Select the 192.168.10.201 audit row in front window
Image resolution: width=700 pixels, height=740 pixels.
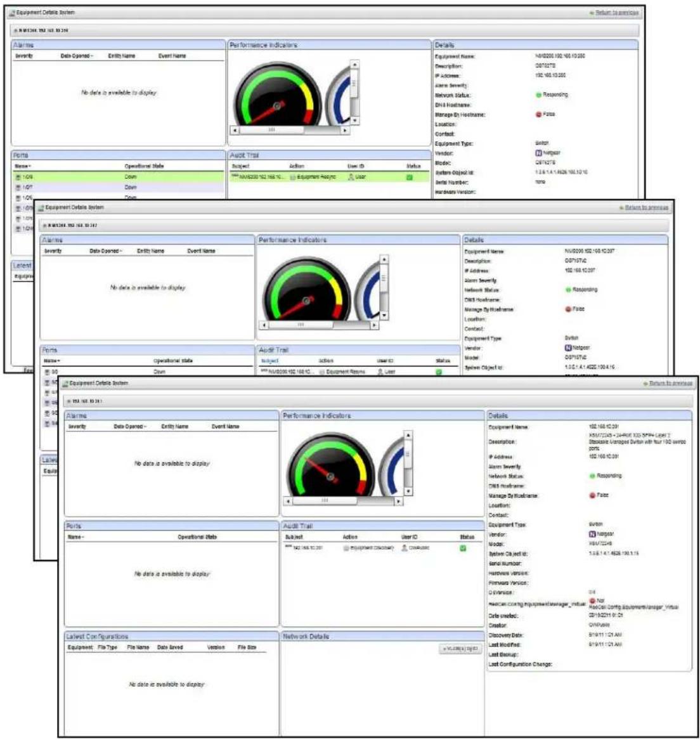click(382, 548)
